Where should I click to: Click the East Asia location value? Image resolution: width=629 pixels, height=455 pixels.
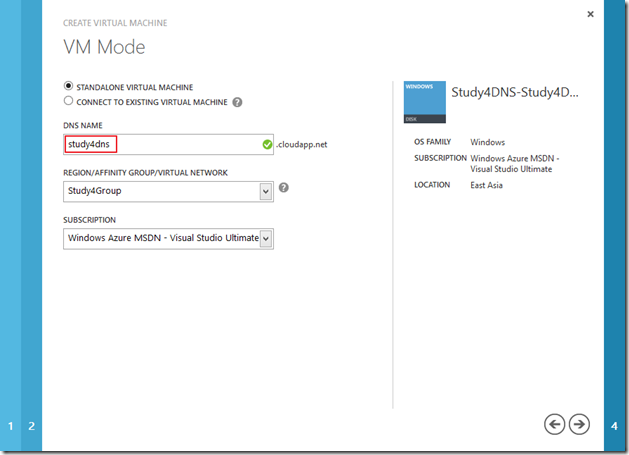pos(486,185)
